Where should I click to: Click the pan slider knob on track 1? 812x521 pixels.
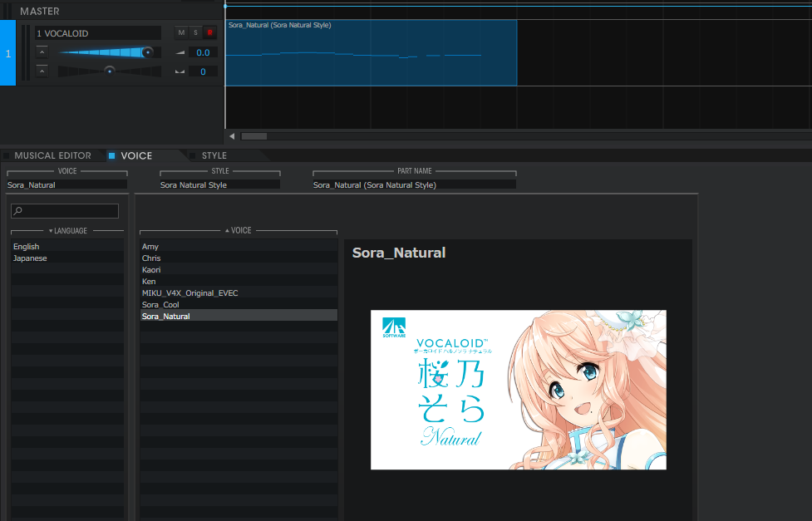pyautogui.click(x=109, y=71)
